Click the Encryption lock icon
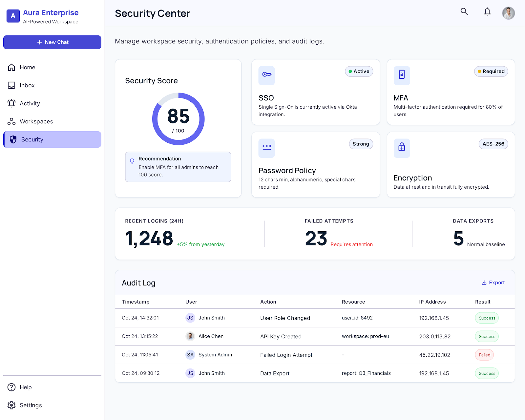The height and width of the screenshot is (420, 525). [402, 148]
